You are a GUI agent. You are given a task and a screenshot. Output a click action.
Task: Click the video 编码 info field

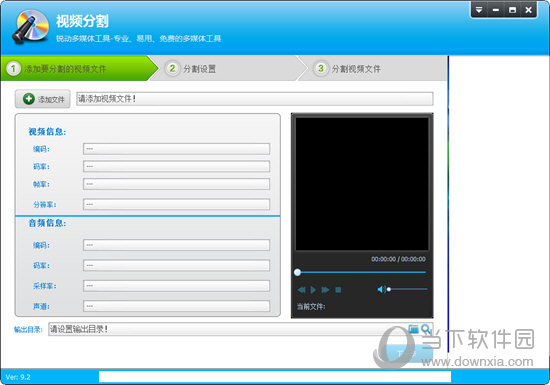pos(176,149)
